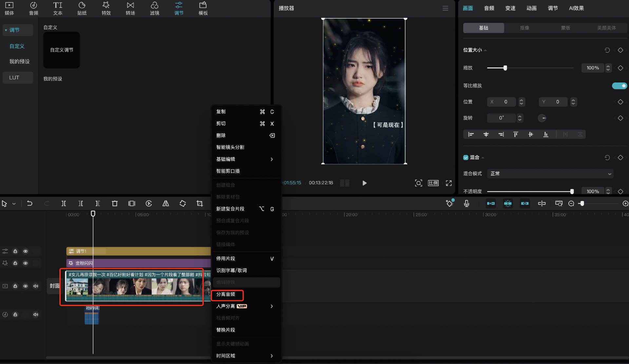Click the player menu hamburger icon
The height and width of the screenshot is (364, 629).
(x=445, y=8)
